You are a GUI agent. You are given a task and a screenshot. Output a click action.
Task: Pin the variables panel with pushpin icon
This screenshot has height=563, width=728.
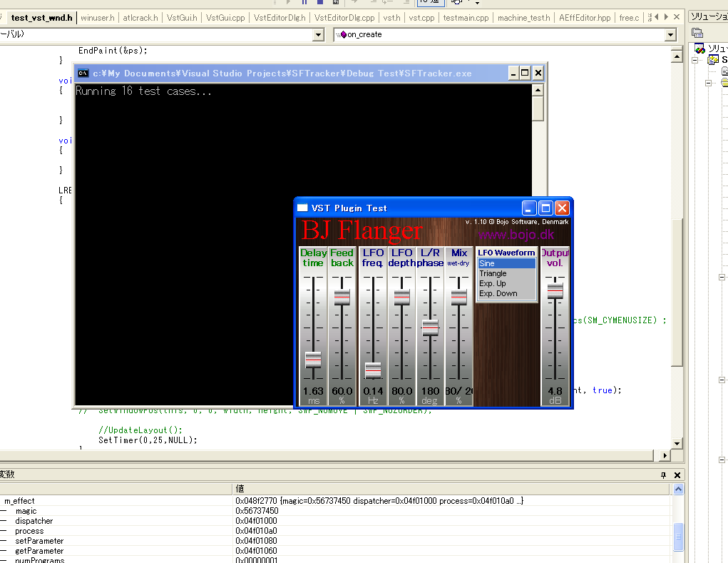663,475
